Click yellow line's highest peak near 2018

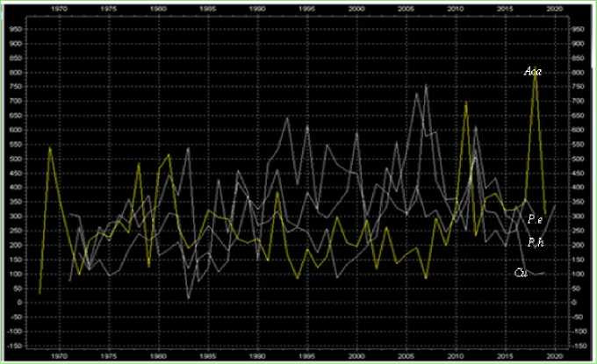[535, 69]
